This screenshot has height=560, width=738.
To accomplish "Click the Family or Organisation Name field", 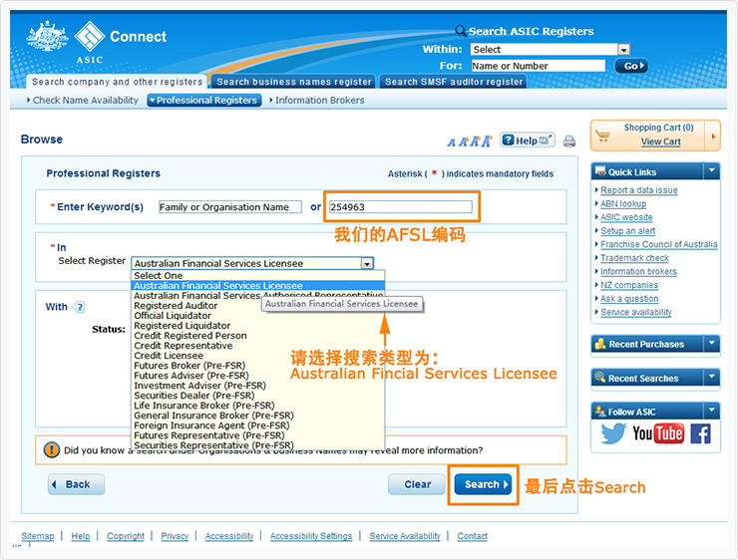I will pos(230,207).
